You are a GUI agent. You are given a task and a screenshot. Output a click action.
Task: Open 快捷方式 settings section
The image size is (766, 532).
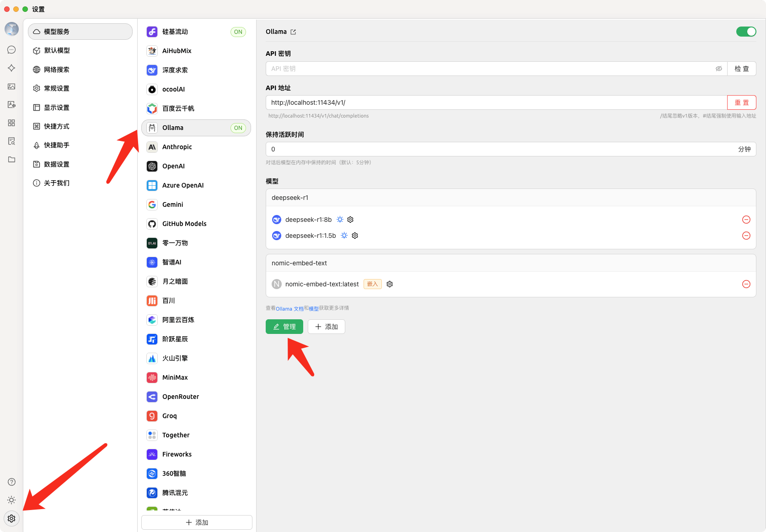tap(80, 126)
